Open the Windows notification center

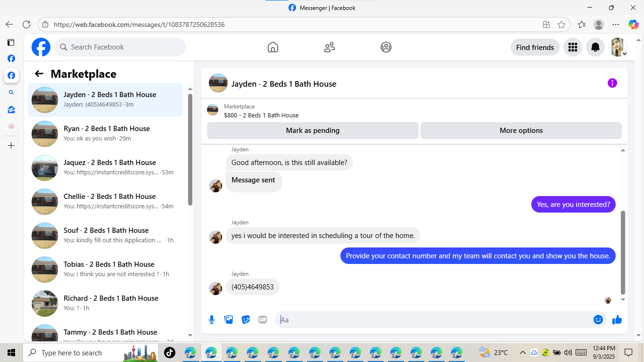(x=628, y=353)
